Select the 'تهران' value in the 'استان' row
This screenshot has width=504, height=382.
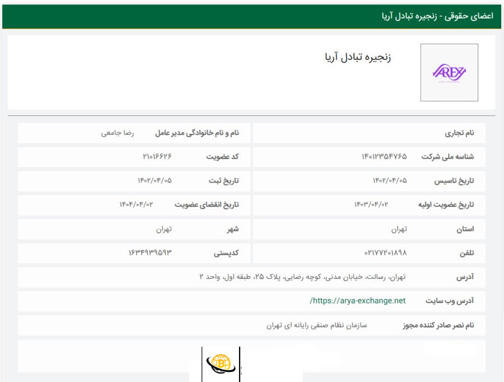coord(399,229)
